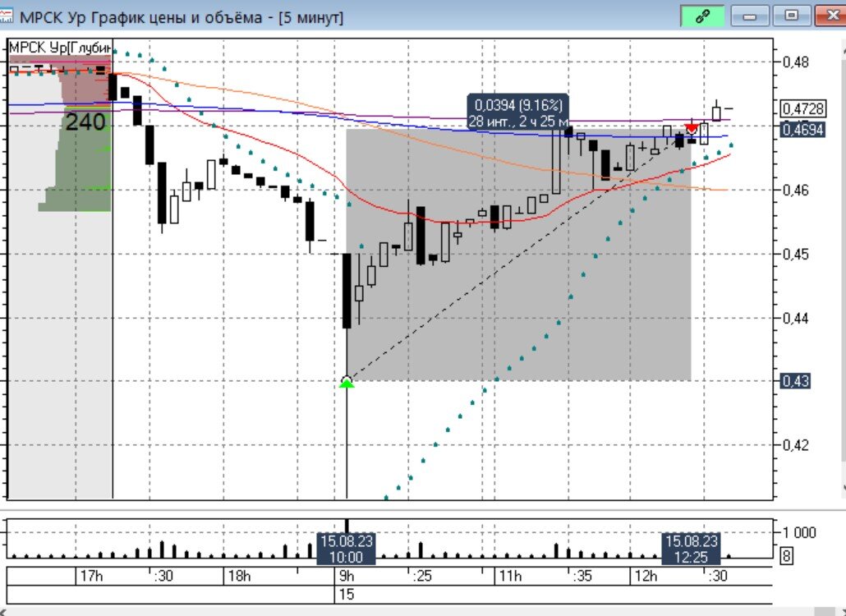Click the МРСК Ур chart legend label

tap(61, 48)
